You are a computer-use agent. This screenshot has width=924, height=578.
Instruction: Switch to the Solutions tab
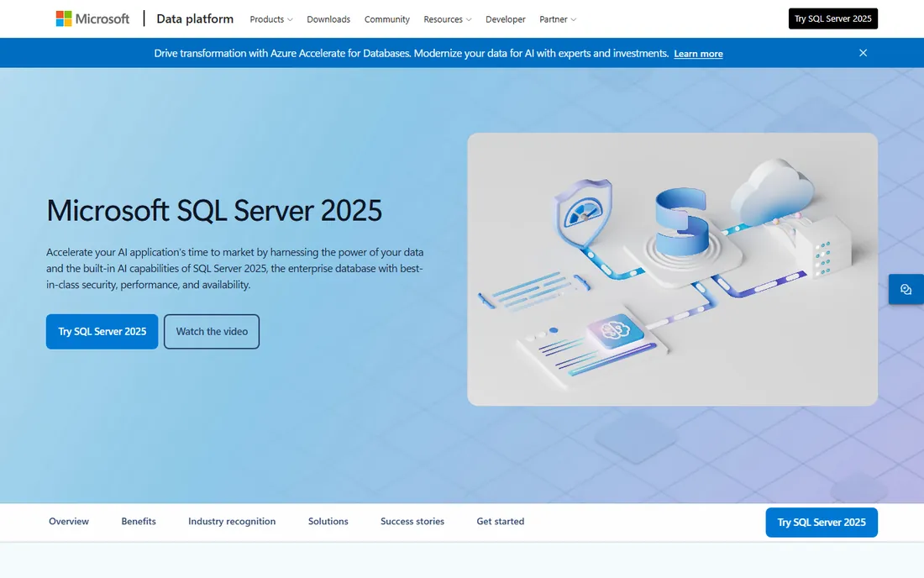[328, 522]
